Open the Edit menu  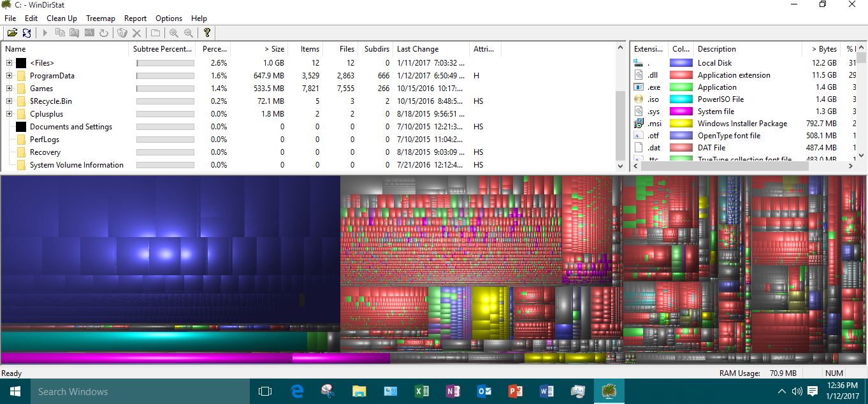click(x=31, y=18)
